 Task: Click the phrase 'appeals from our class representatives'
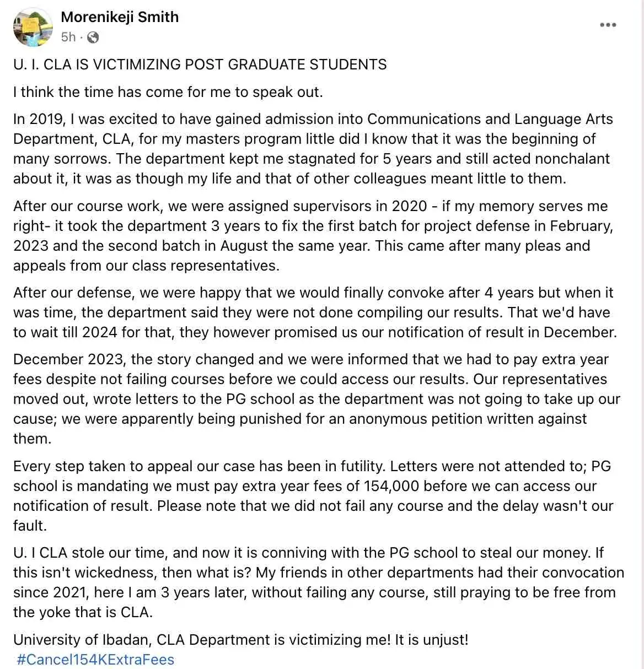point(146,266)
